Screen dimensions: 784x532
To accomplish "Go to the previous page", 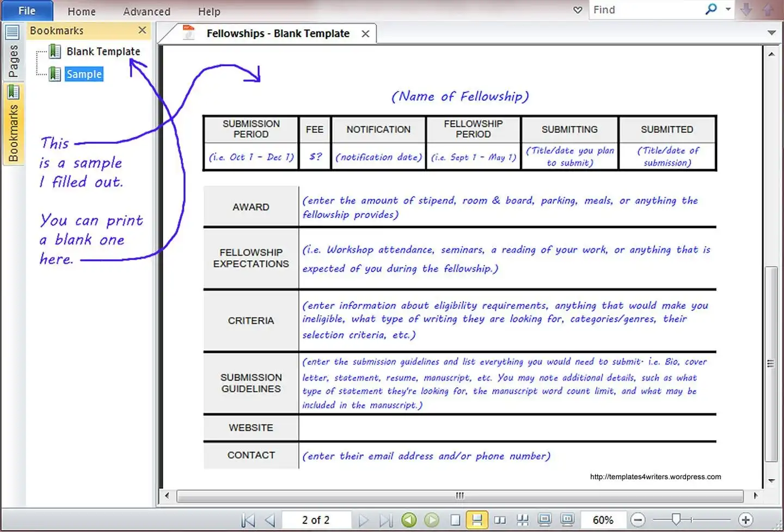I will (x=270, y=520).
